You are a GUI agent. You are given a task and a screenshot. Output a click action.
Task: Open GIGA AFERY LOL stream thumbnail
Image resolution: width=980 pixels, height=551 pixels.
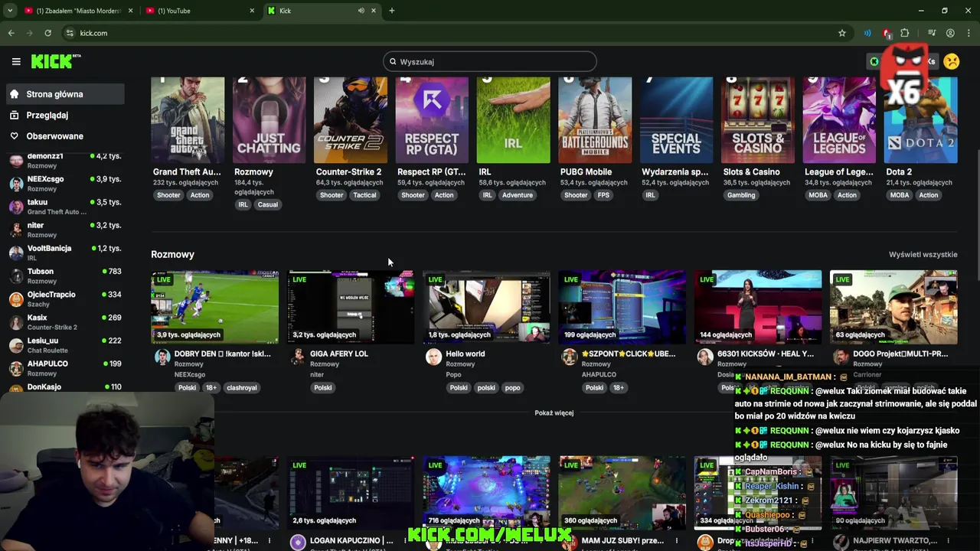[351, 307]
